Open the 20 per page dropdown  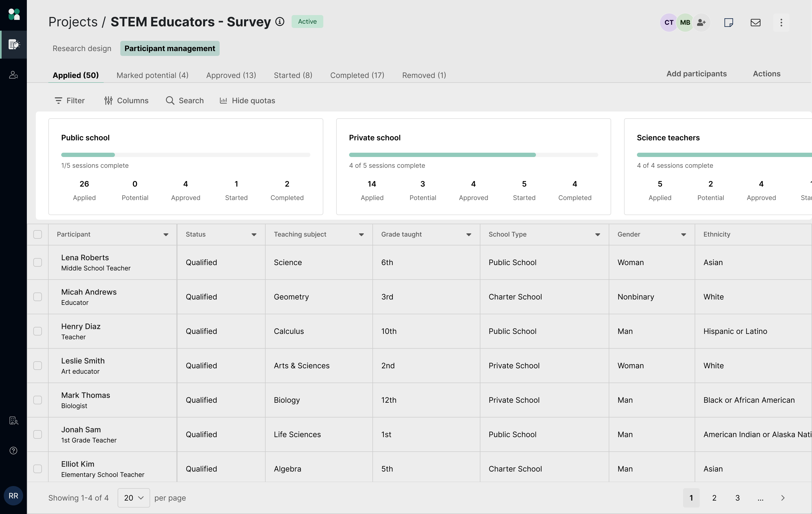(133, 497)
